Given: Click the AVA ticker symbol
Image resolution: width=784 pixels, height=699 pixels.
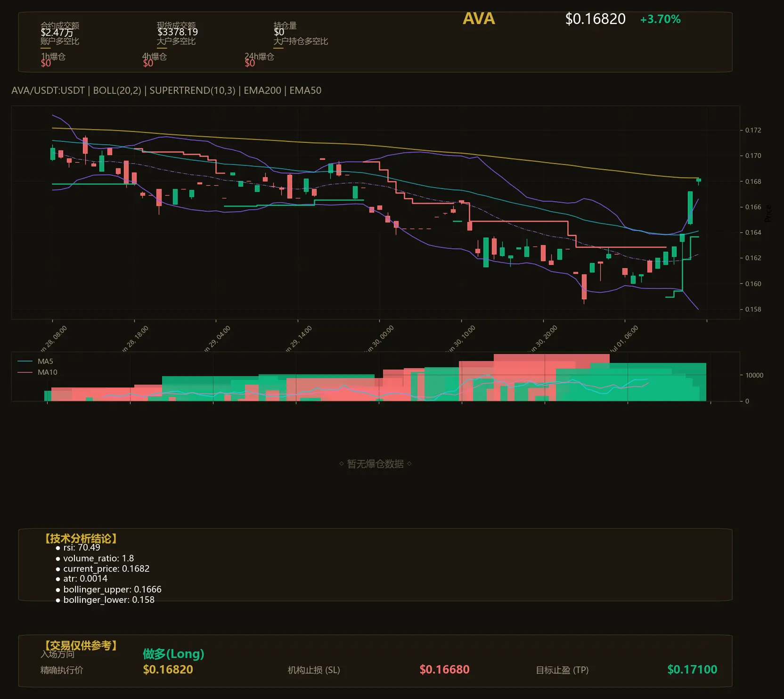Looking at the screenshot, I should [479, 19].
